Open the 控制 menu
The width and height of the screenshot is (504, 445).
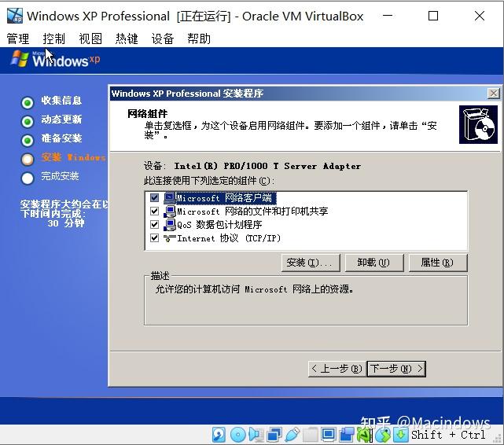(54, 39)
